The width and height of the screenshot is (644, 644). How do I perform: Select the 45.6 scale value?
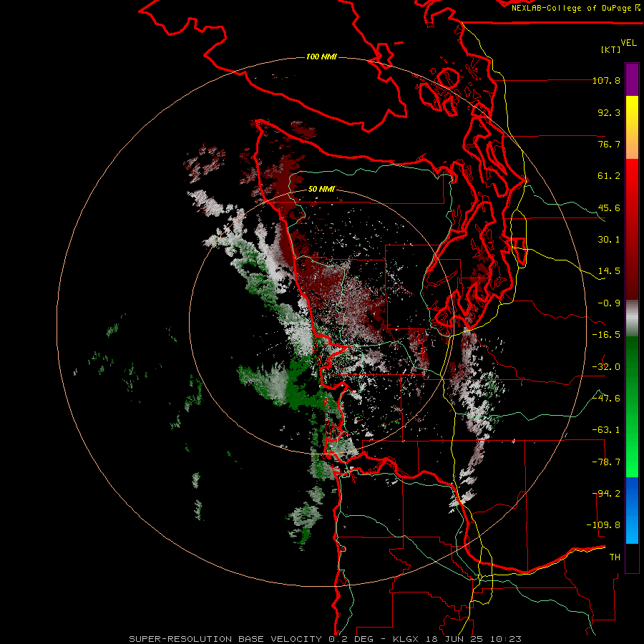click(609, 208)
